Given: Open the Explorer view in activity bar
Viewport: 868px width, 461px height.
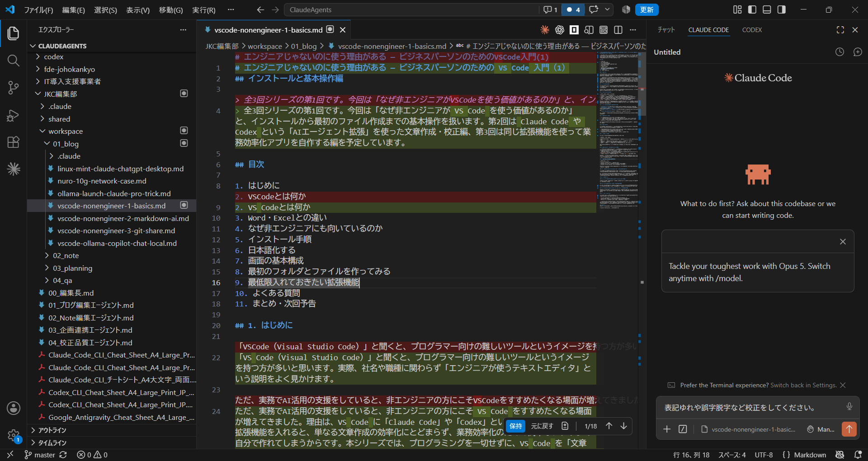Looking at the screenshot, I should coord(14,33).
